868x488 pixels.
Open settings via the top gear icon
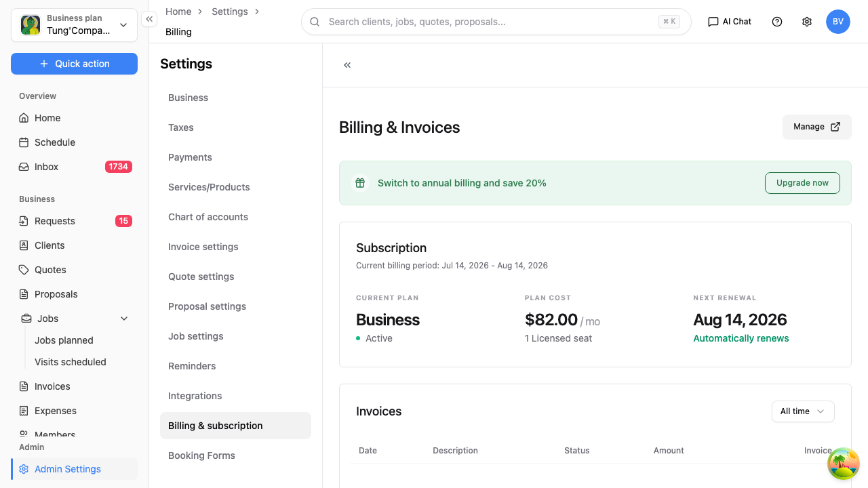pyautogui.click(x=807, y=22)
